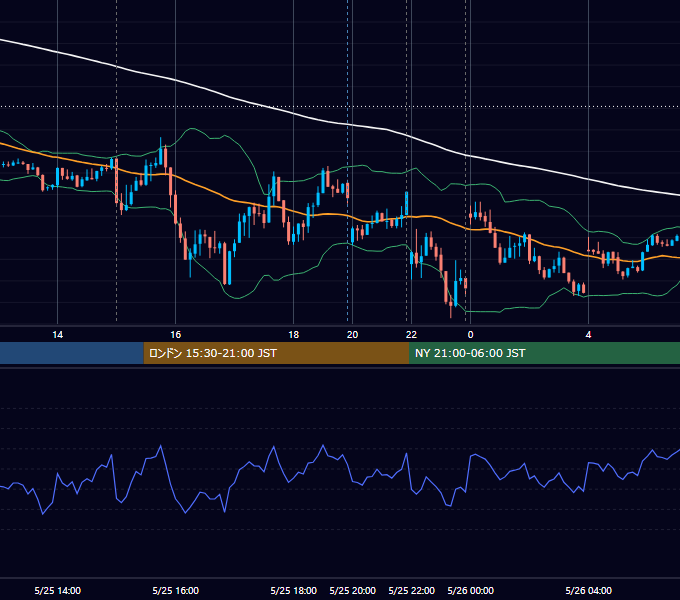Click the NY 21:00-06:00 JST session bar
The width and height of the screenshot is (680, 600).
(x=544, y=353)
